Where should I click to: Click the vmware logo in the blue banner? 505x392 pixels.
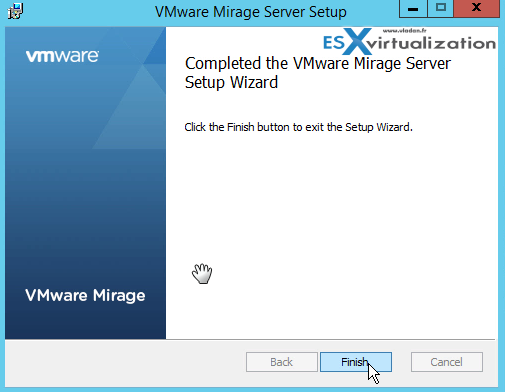[62, 56]
